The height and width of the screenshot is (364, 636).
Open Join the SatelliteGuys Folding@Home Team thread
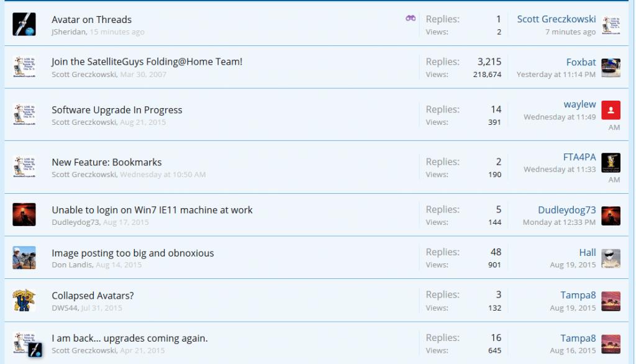tap(147, 61)
